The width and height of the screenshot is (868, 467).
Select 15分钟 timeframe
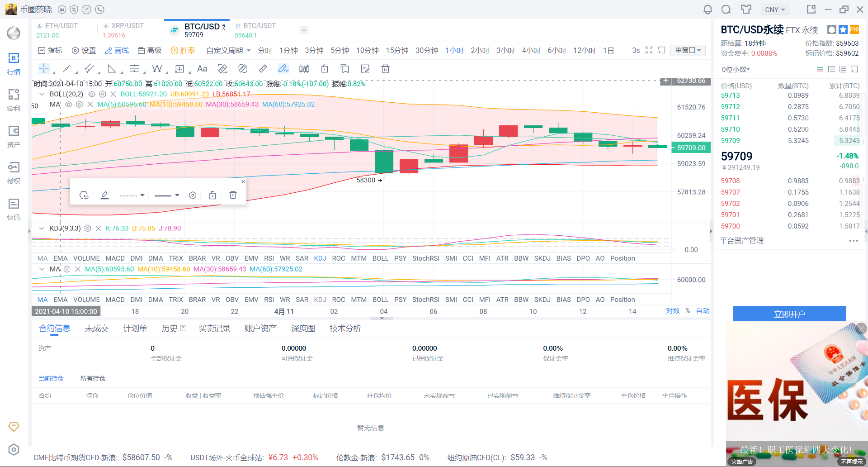coord(397,50)
